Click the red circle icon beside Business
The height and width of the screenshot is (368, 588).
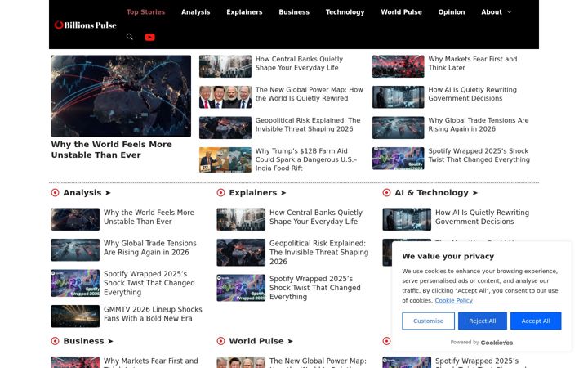[x=56, y=341]
